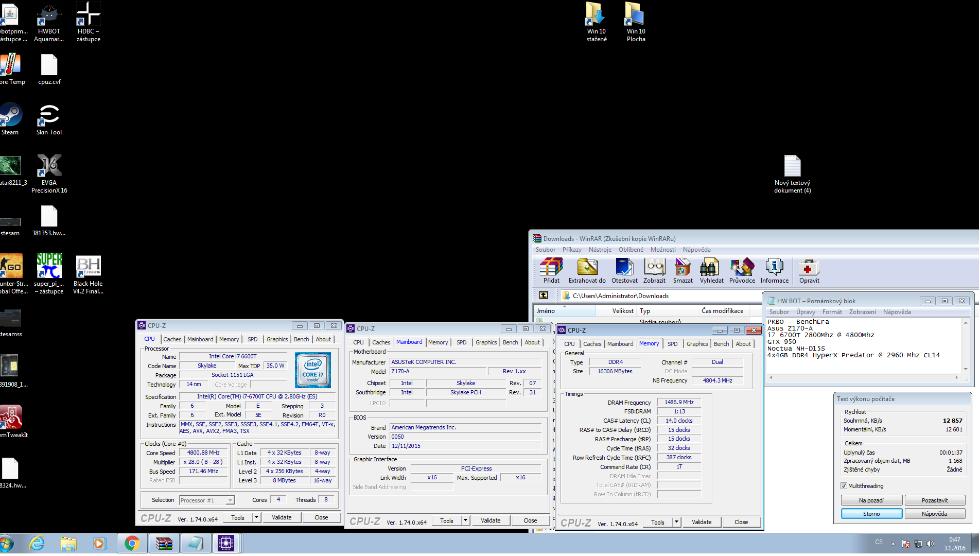Select the Win 10 Plocha desktop icon
The height and width of the screenshot is (556, 980).
point(636,23)
